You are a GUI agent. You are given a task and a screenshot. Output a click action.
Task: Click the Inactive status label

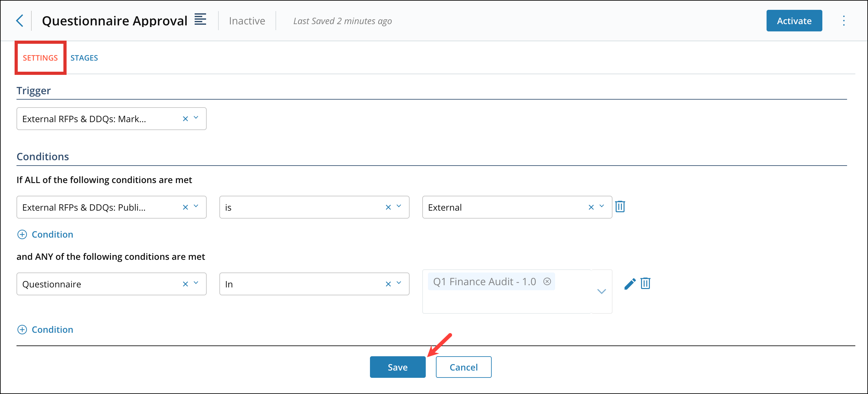(x=247, y=21)
